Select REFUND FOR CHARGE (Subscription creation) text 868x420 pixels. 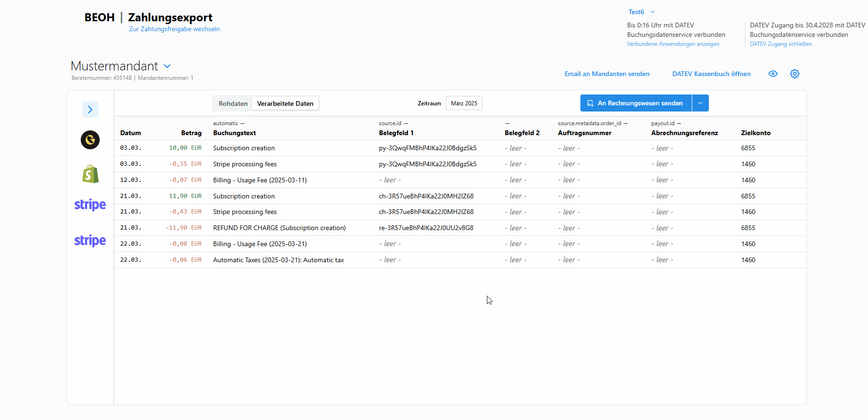(x=279, y=228)
